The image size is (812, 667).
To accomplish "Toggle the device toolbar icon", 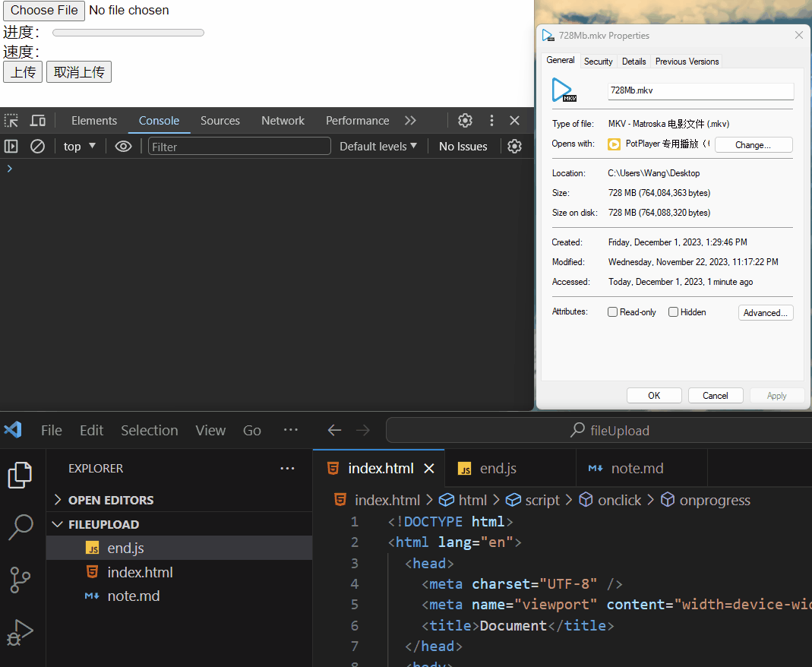I will click(38, 121).
